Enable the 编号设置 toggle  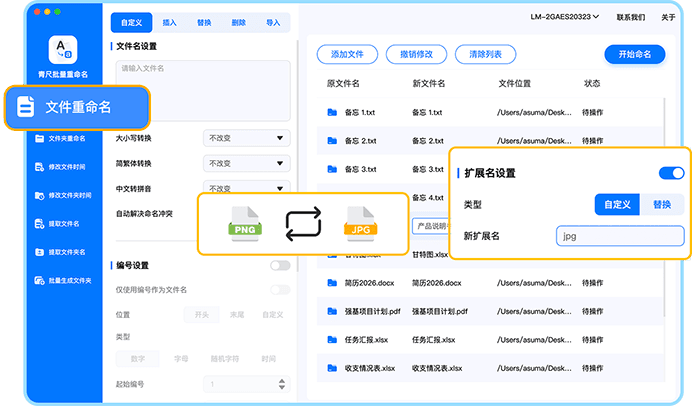click(x=280, y=265)
